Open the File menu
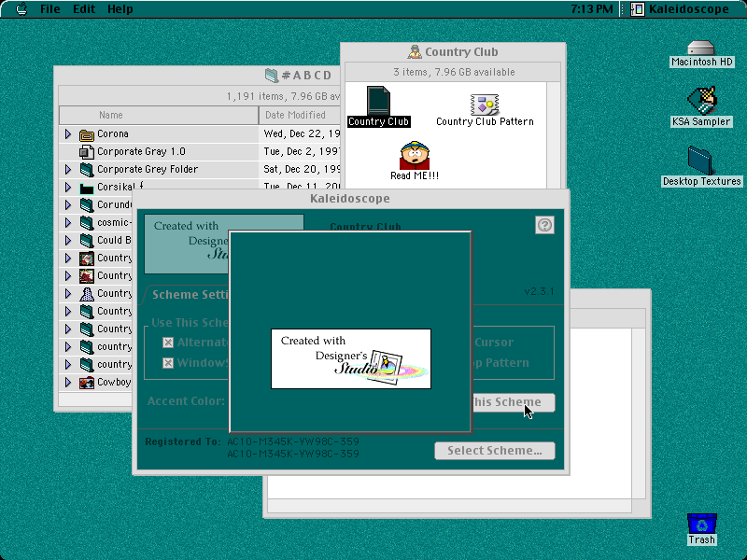The width and height of the screenshot is (747, 560). click(x=50, y=9)
